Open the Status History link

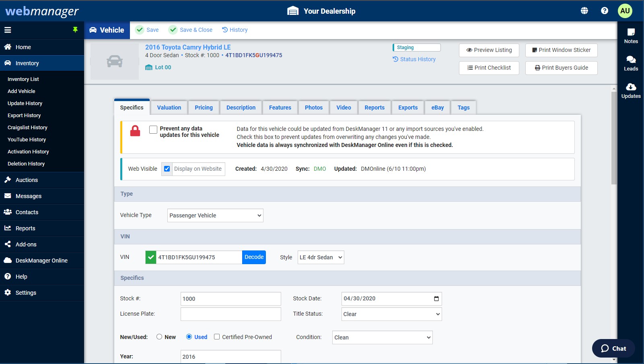click(x=414, y=59)
